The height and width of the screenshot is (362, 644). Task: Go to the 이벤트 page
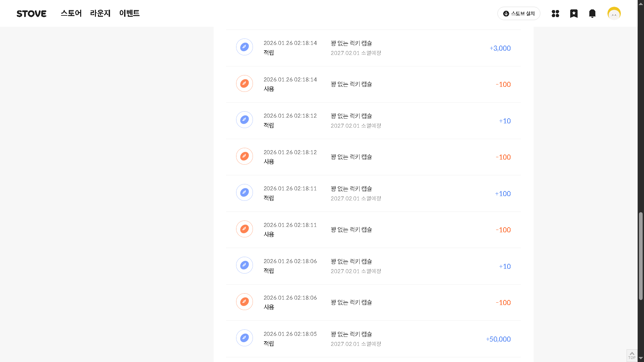[129, 13]
